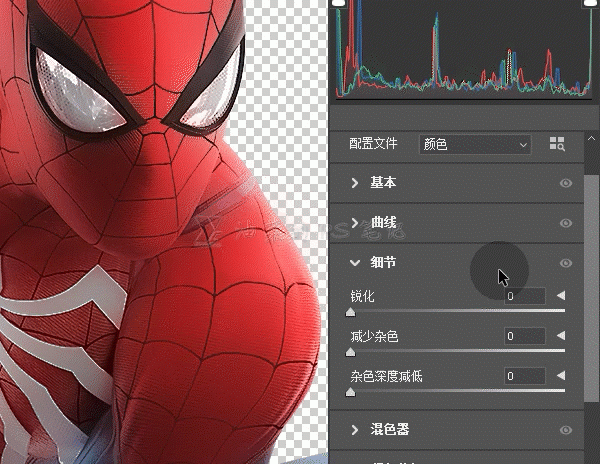Click the 配置文件 label
600x464 pixels.
click(373, 144)
